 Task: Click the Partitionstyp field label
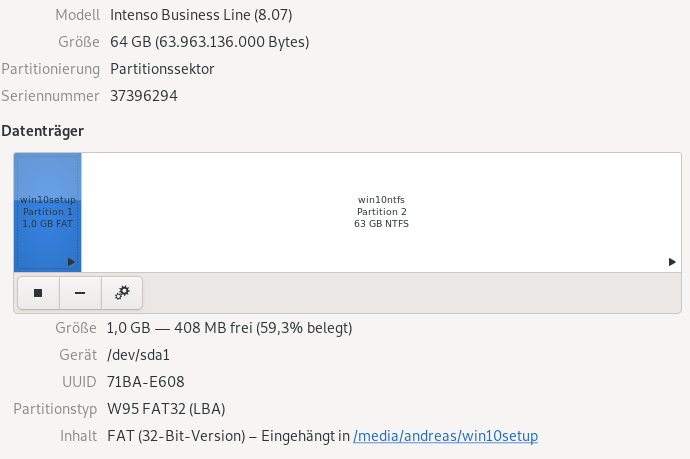(x=56, y=409)
